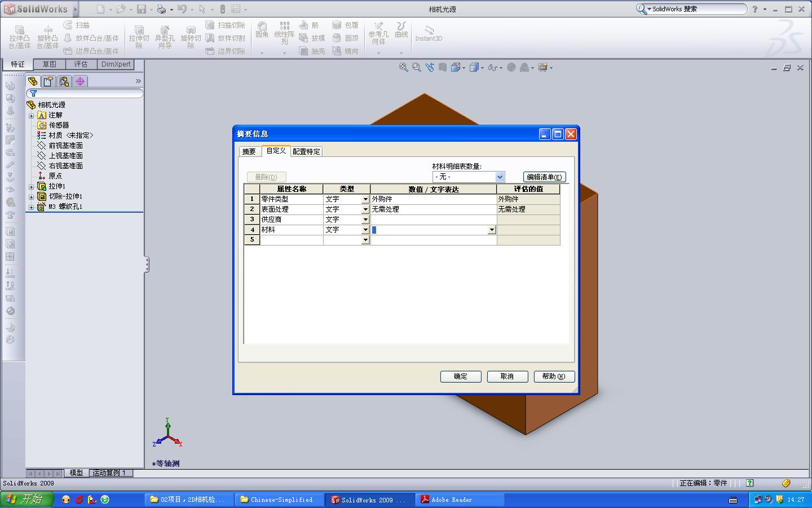The height and width of the screenshot is (508, 812).
Task: Open the ConfigurationManager tab icon
Action: point(64,81)
